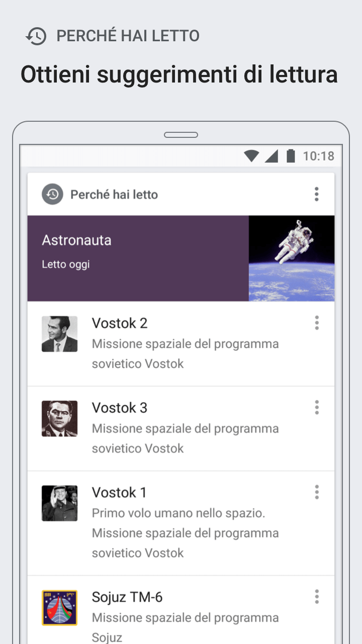The width and height of the screenshot is (362, 644).
Task: Open the 'Perché hai letto' card overflow menu
Action: coord(316,194)
